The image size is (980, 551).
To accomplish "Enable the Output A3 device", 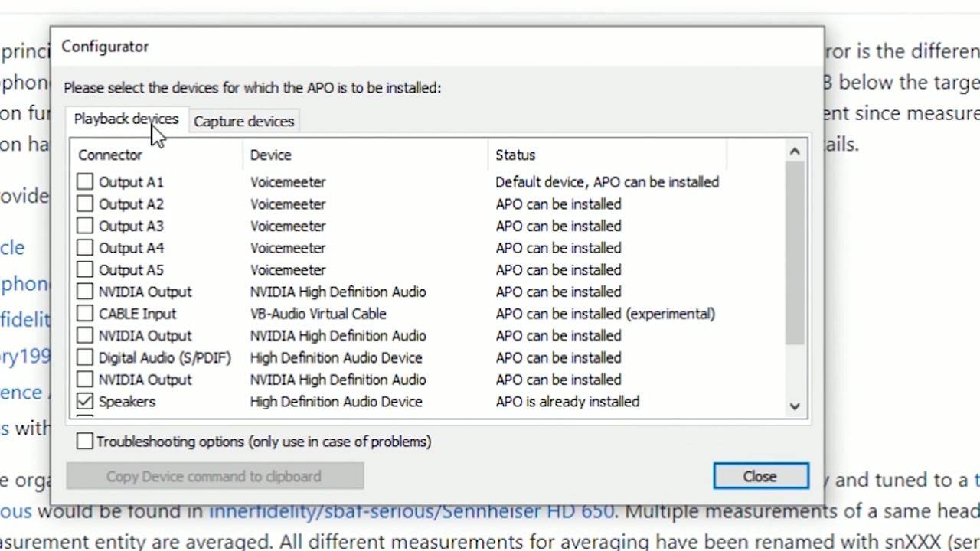I will tap(84, 226).
